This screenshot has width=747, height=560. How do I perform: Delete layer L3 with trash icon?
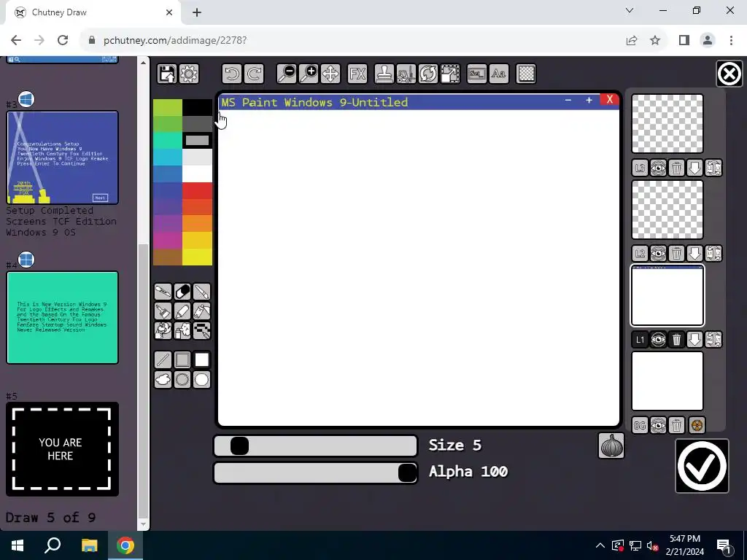(676, 168)
